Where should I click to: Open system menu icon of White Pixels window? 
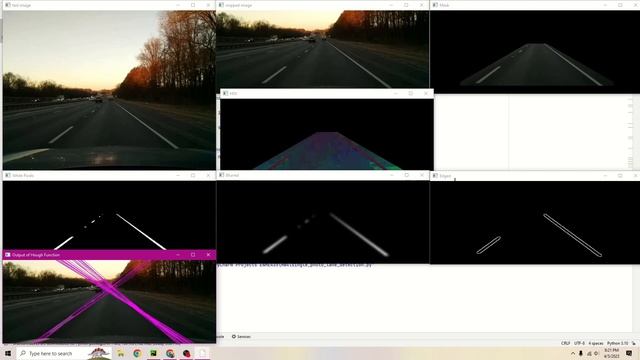click(x=8, y=176)
